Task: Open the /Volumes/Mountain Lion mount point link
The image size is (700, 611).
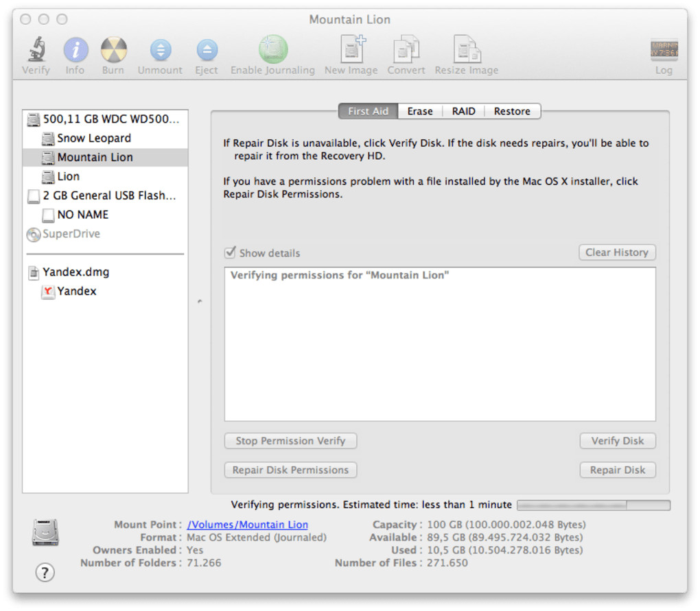Action: pyautogui.click(x=247, y=525)
